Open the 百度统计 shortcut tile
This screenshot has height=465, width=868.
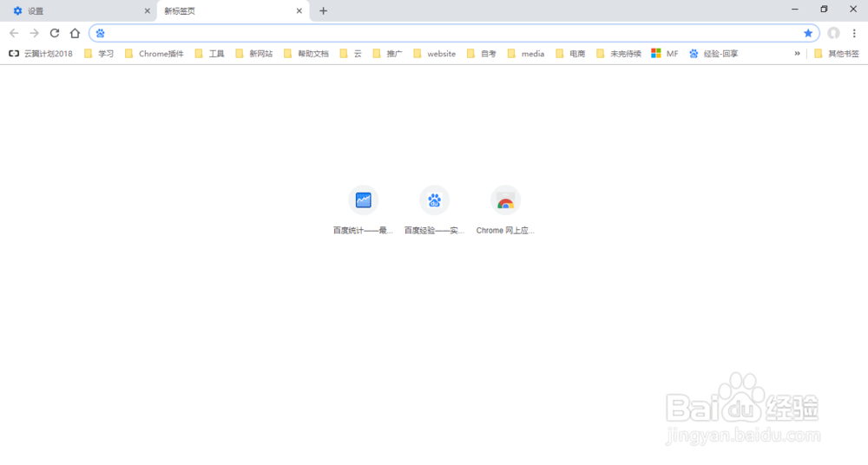click(x=363, y=210)
